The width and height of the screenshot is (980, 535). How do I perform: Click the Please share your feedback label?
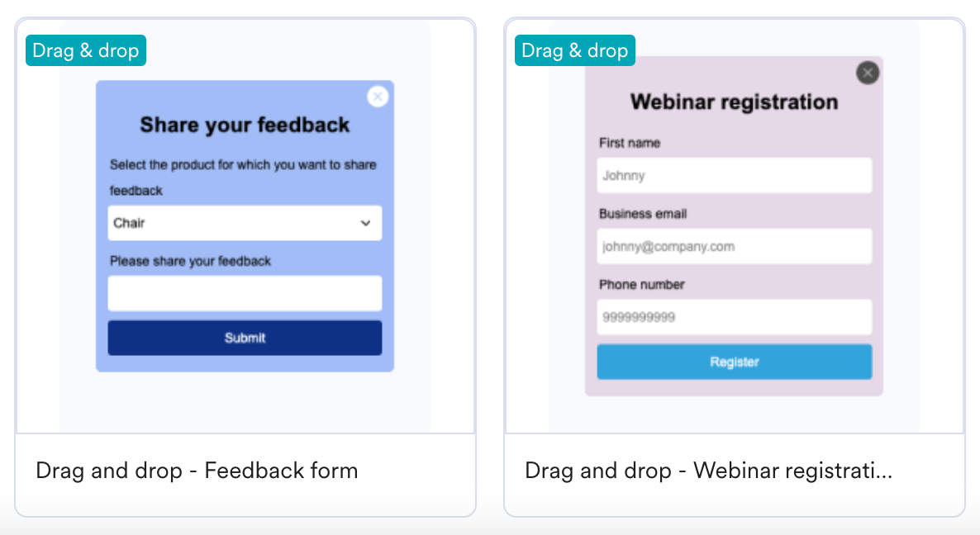pyautogui.click(x=190, y=261)
